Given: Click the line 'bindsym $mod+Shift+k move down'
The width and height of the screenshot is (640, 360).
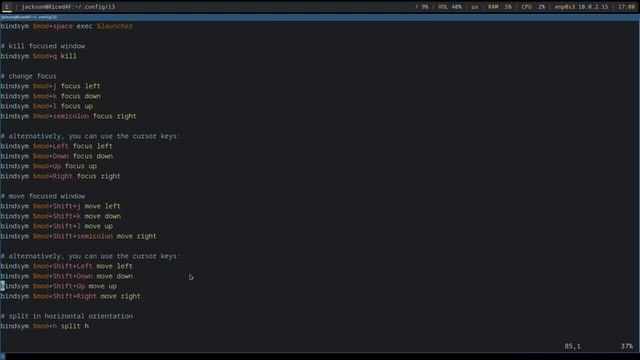Looking at the screenshot, I should 60,216.
